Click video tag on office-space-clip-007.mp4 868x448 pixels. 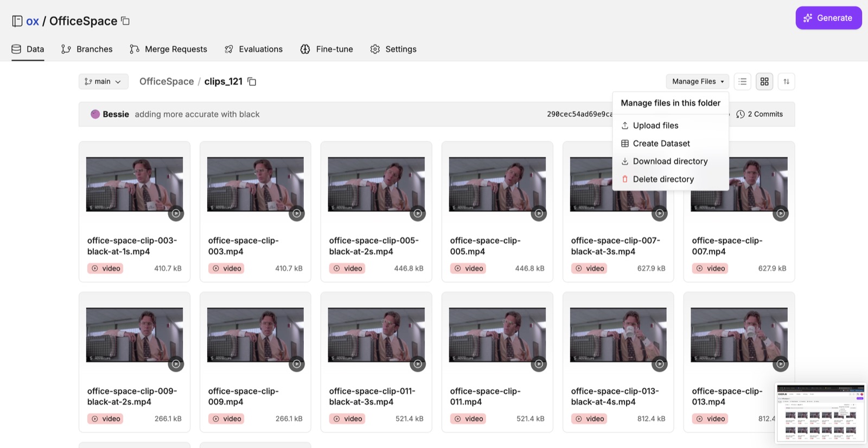[710, 268]
